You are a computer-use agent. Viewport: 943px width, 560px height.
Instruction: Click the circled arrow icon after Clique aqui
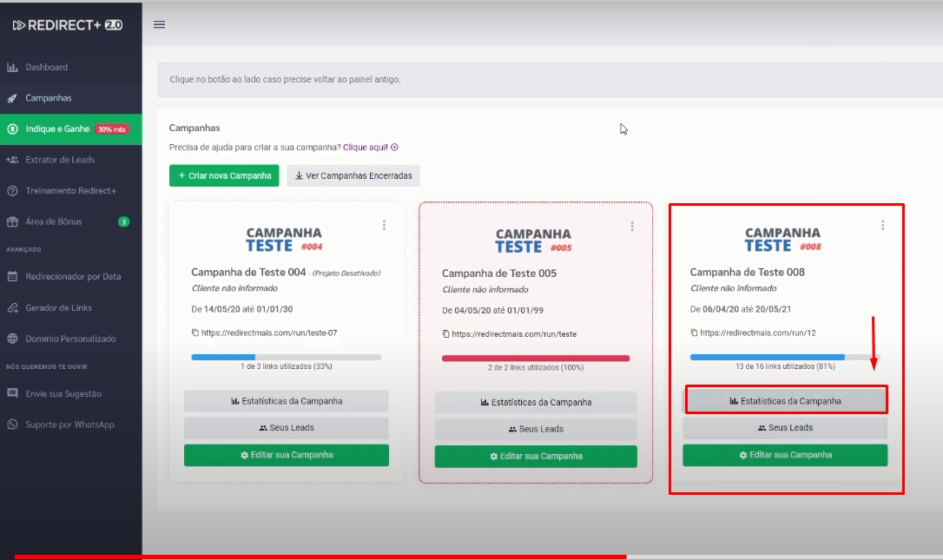pos(394,148)
